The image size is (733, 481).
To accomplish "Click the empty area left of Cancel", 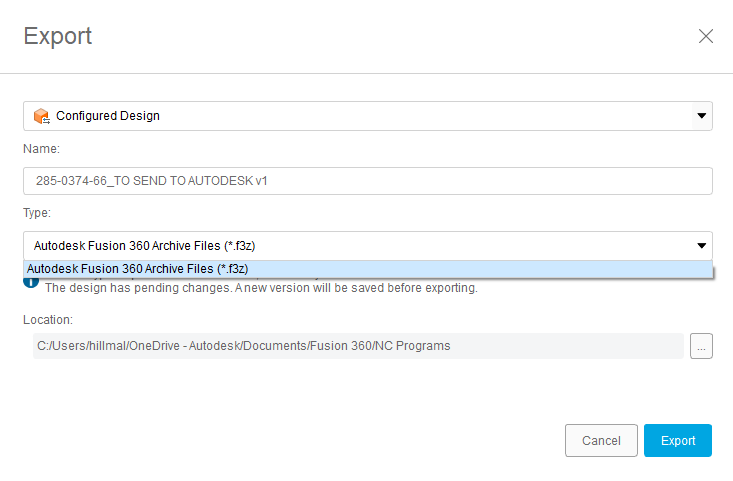I will click(x=300, y=440).
